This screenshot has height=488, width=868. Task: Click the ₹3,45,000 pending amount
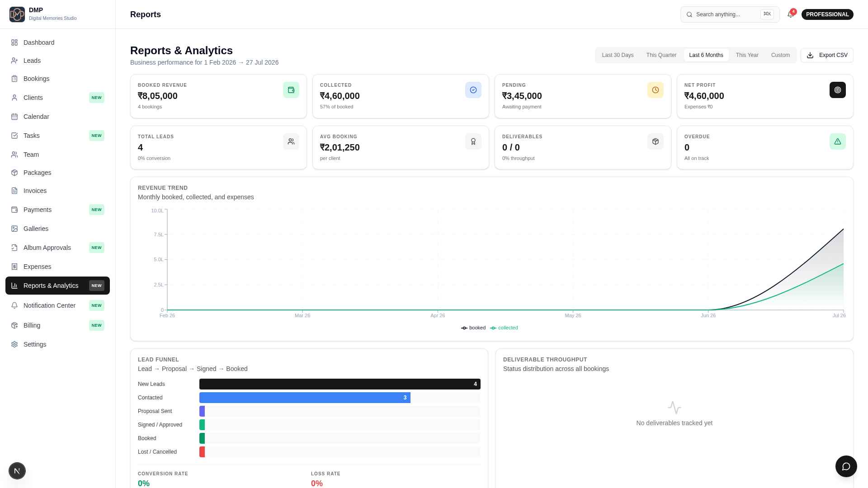pos(522,96)
